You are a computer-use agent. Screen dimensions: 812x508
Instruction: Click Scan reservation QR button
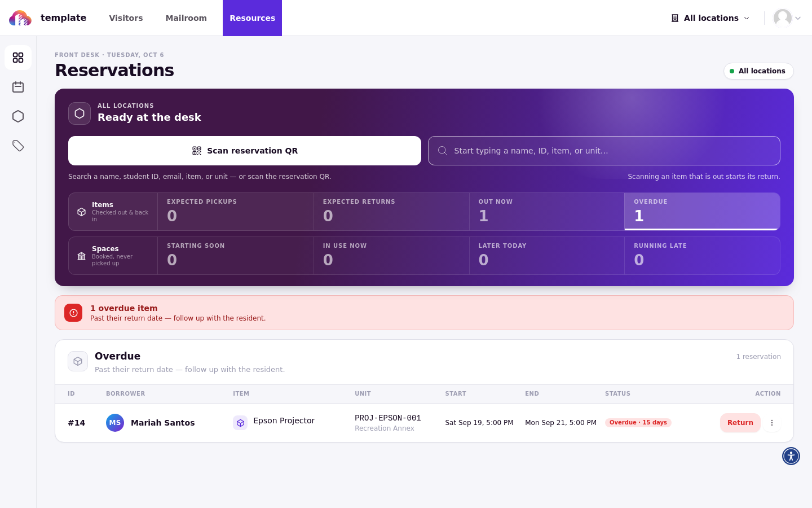click(245, 151)
